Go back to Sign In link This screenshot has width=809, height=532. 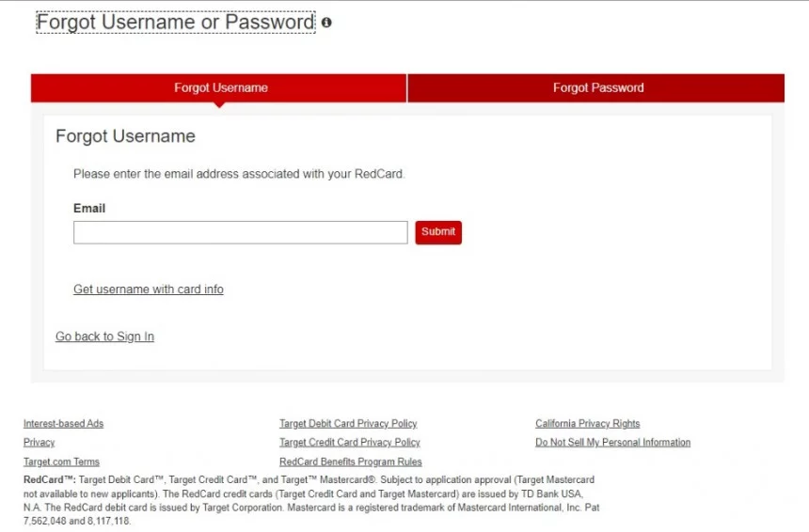pyautogui.click(x=104, y=336)
